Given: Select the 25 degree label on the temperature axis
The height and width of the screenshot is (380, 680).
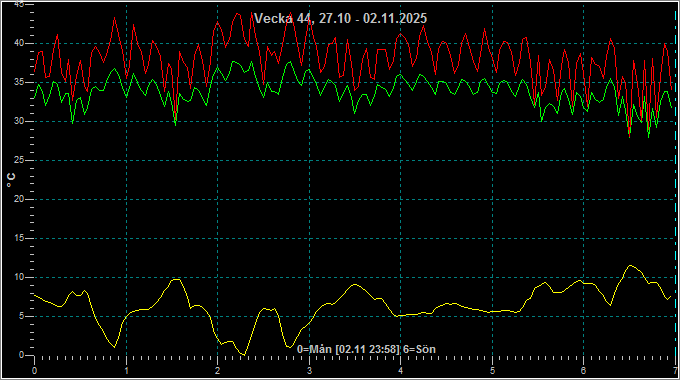Looking at the screenshot, I should 19,160.
